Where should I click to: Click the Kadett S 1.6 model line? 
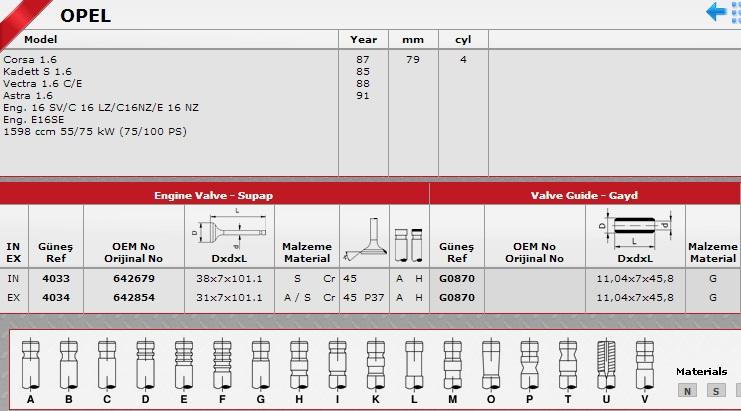click(x=37, y=71)
